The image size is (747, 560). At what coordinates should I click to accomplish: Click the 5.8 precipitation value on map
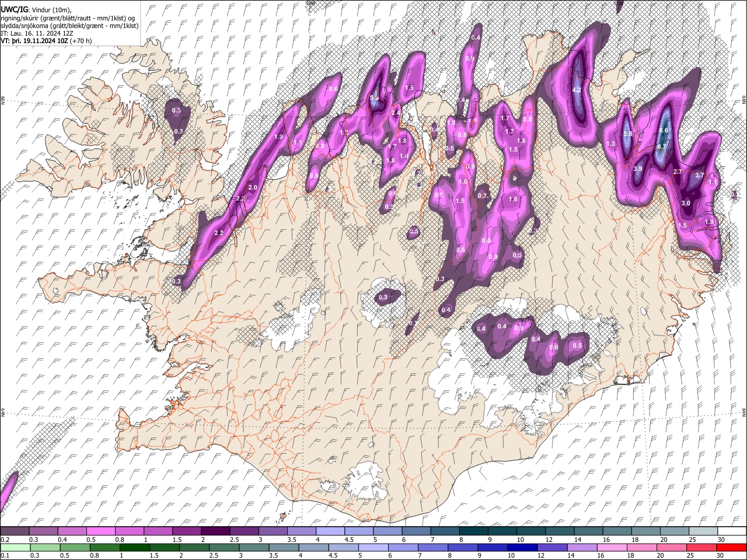[x=628, y=134]
